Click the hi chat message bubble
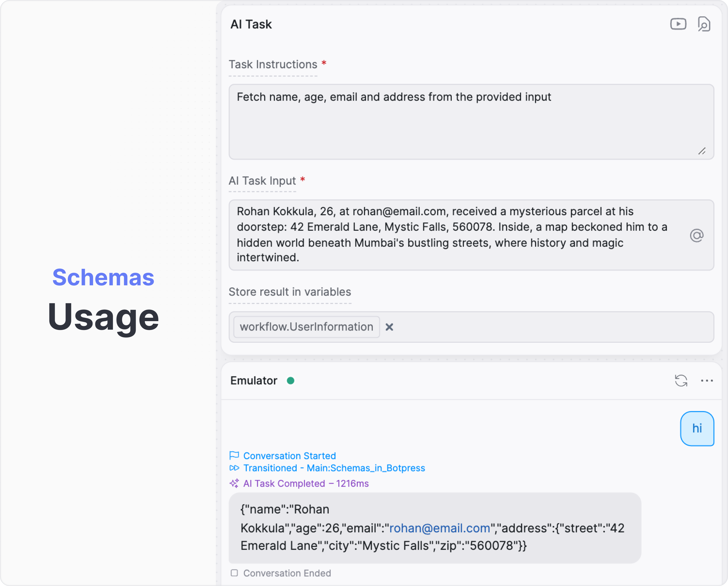 pyautogui.click(x=697, y=429)
